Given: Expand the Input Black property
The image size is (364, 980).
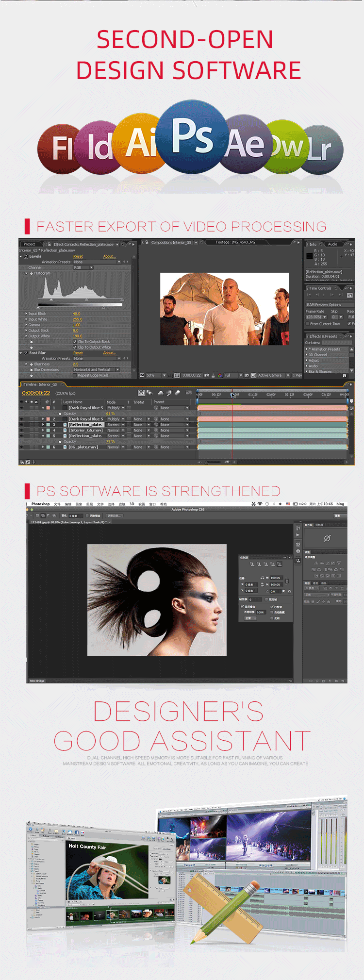Looking at the screenshot, I should 26,314.
